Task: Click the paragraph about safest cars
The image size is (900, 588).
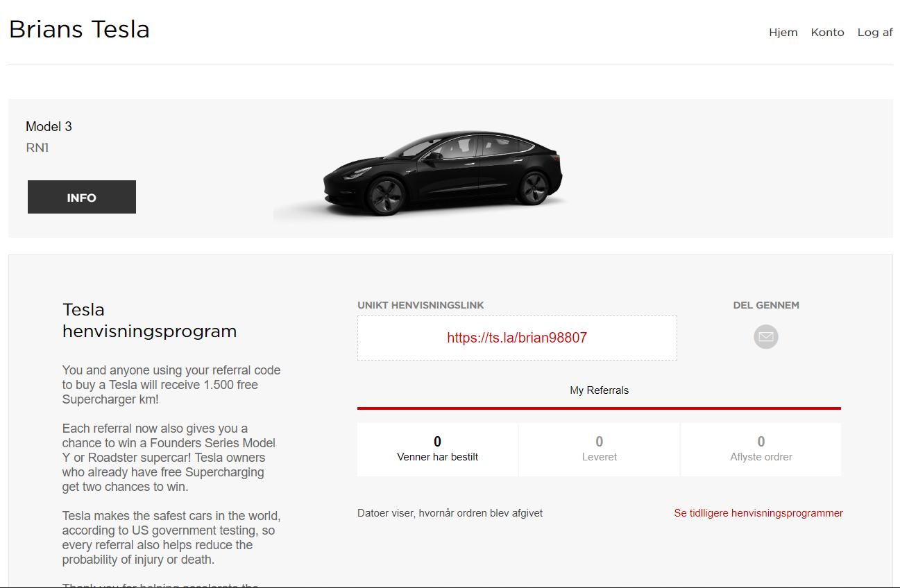Action: point(171,537)
